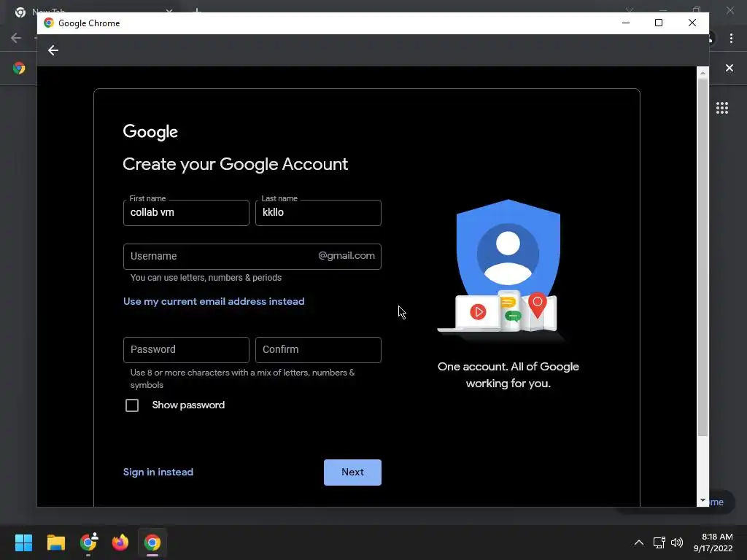This screenshot has width=747, height=560.
Task: Click the '@gmail.com' suffix text
Action: tap(347, 256)
